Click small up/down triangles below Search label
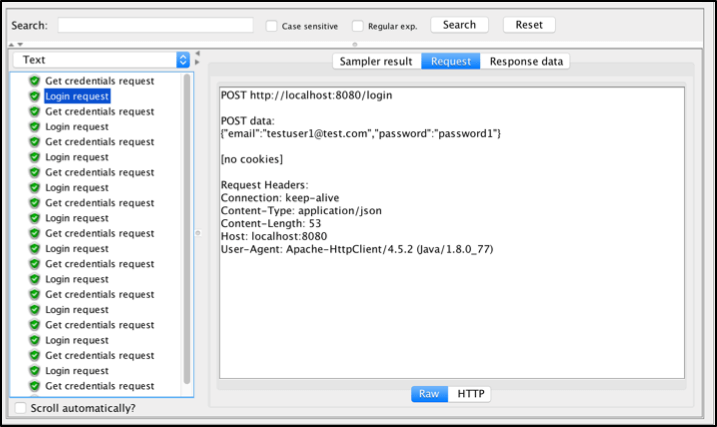The width and height of the screenshot is (717, 427). point(16,44)
